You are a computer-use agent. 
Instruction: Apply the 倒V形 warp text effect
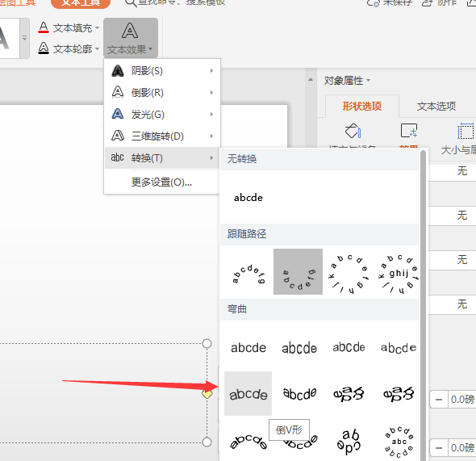[x=248, y=393]
